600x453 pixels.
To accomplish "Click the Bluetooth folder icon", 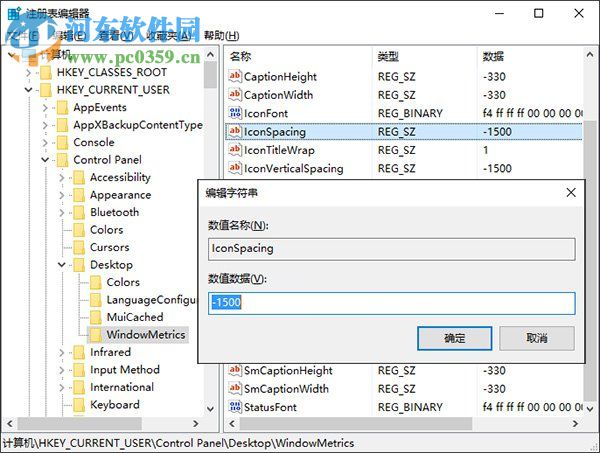I will (79, 212).
